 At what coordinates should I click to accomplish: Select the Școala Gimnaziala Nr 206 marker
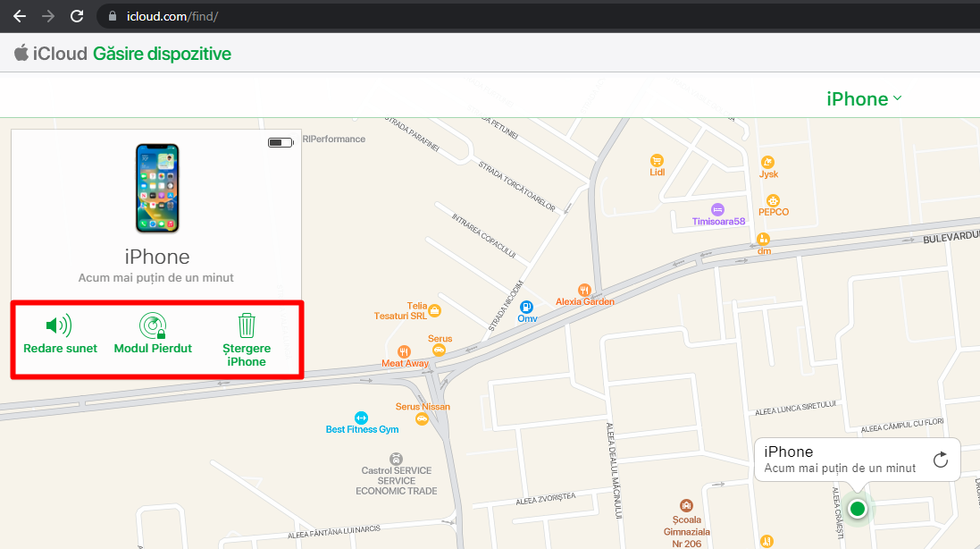click(x=685, y=505)
